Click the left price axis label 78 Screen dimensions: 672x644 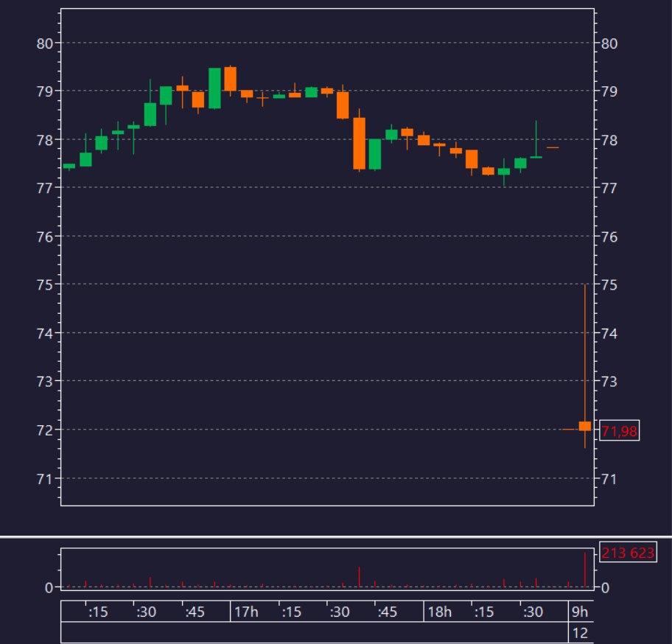(44, 140)
